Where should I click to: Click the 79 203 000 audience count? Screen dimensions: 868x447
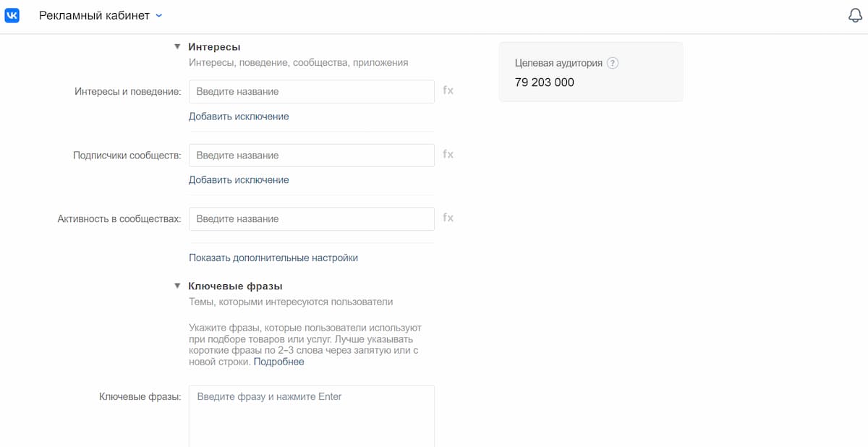pos(544,82)
